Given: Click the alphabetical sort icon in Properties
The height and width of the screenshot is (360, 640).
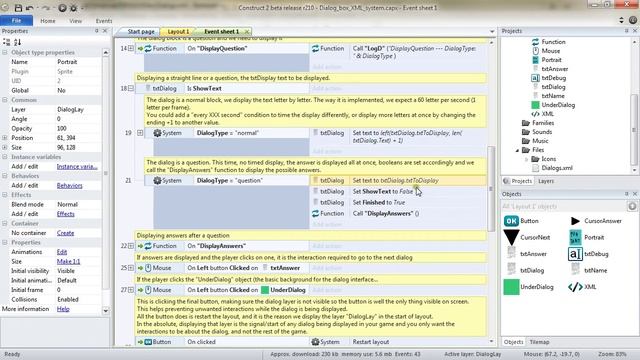Looking at the screenshot, I should click(x=17, y=42).
